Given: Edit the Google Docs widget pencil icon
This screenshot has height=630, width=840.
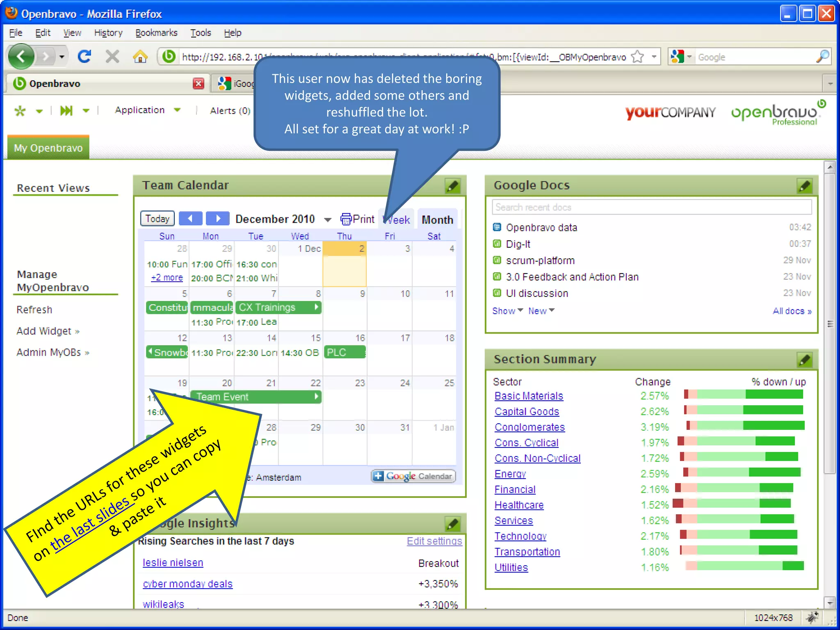Looking at the screenshot, I should tap(804, 186).
